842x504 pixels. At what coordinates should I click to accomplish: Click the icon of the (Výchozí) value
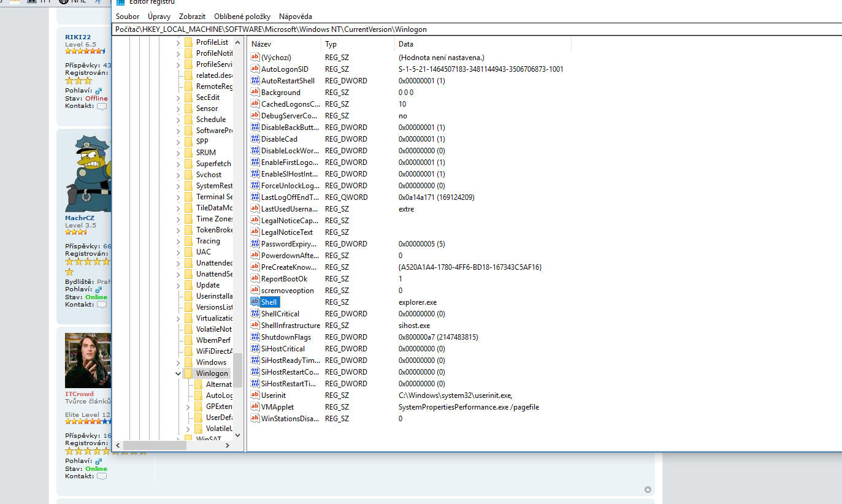(256, 58)
